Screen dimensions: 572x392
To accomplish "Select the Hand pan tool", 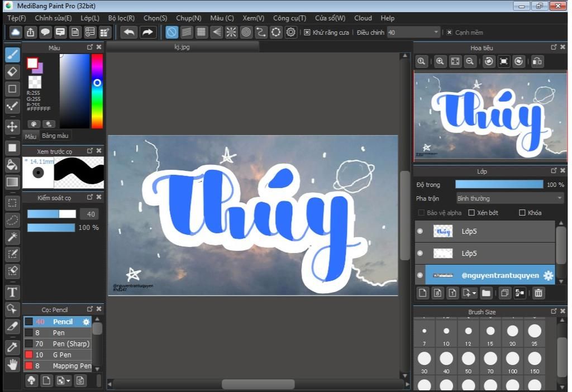I will (x=12, y=364).
